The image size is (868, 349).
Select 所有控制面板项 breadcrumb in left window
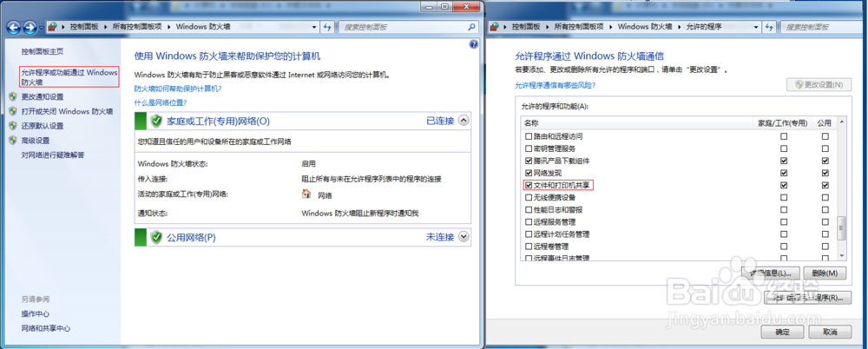(x=139, y=27)
